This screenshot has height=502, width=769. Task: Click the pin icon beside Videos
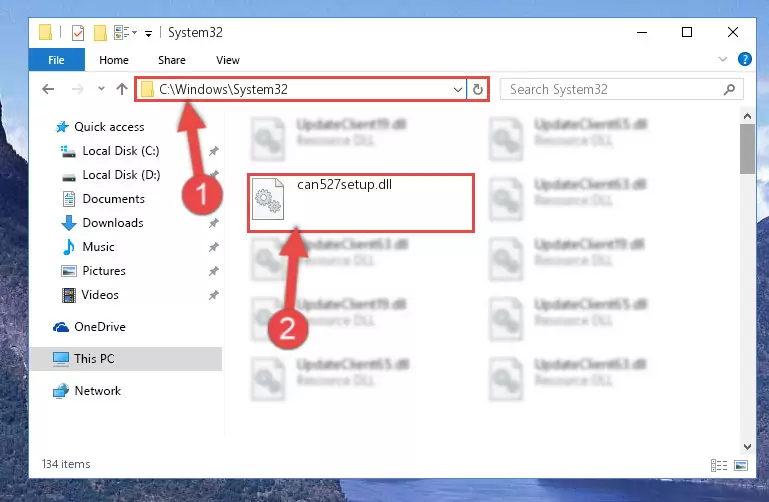click(x=213, y=295)
